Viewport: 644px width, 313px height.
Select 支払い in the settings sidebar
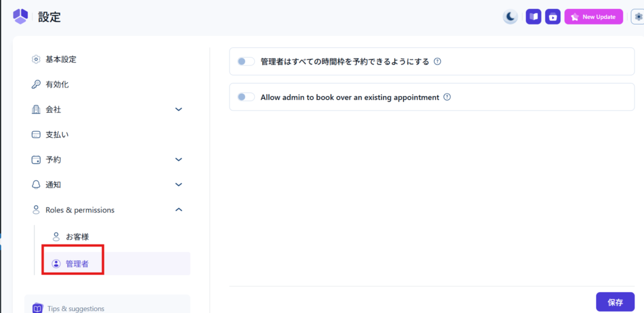tap(57, 135)
